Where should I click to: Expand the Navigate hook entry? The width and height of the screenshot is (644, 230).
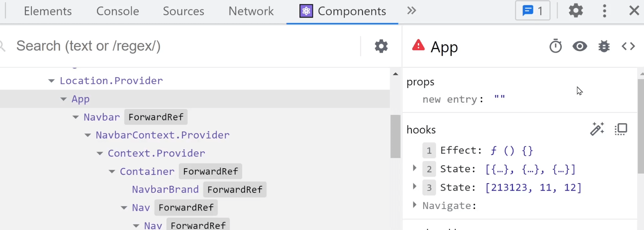pyautogui.click(x=414, y=205)
